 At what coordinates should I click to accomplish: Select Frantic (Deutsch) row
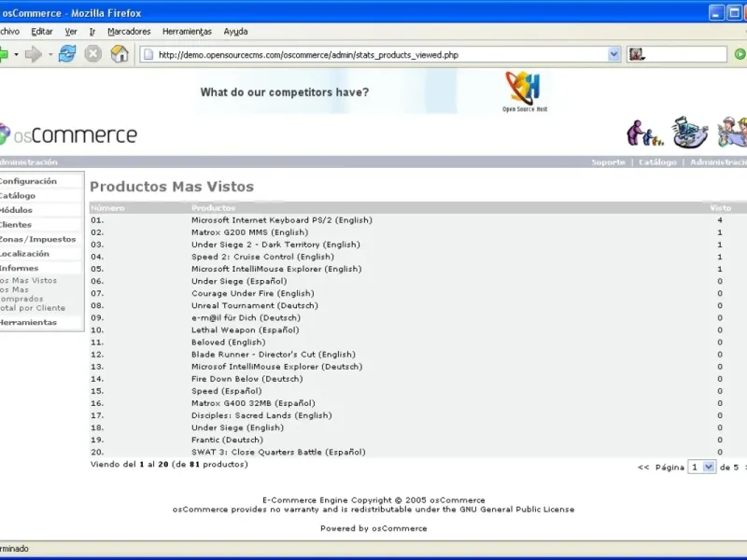(417, 440)
